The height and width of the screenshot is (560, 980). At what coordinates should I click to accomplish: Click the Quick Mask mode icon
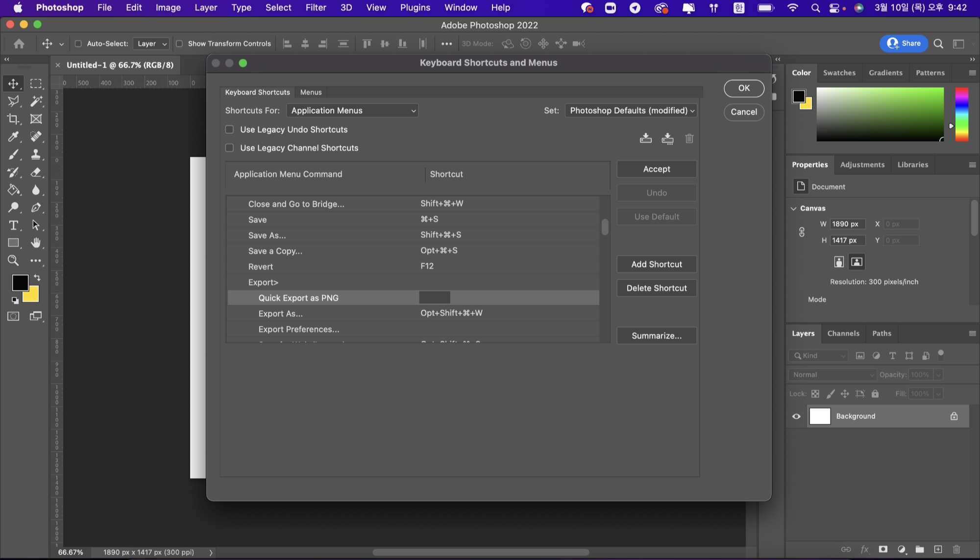point(13,317)
